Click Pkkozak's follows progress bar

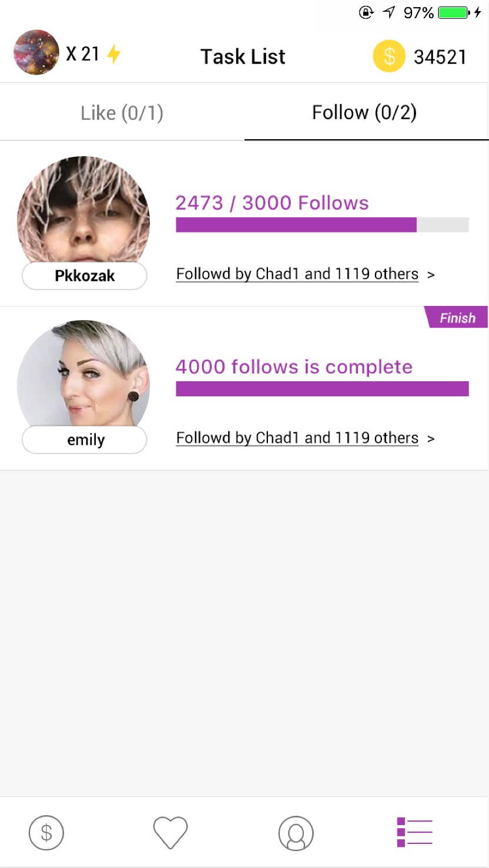coord(322,225)
